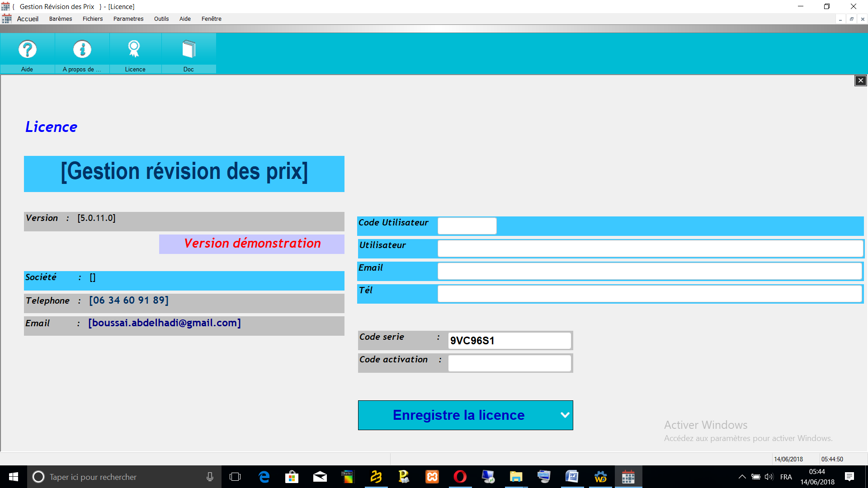The height and width of the screenshot is (488, 868).
Task: Open the Fenêtre menu
Action: pos(211,19)
